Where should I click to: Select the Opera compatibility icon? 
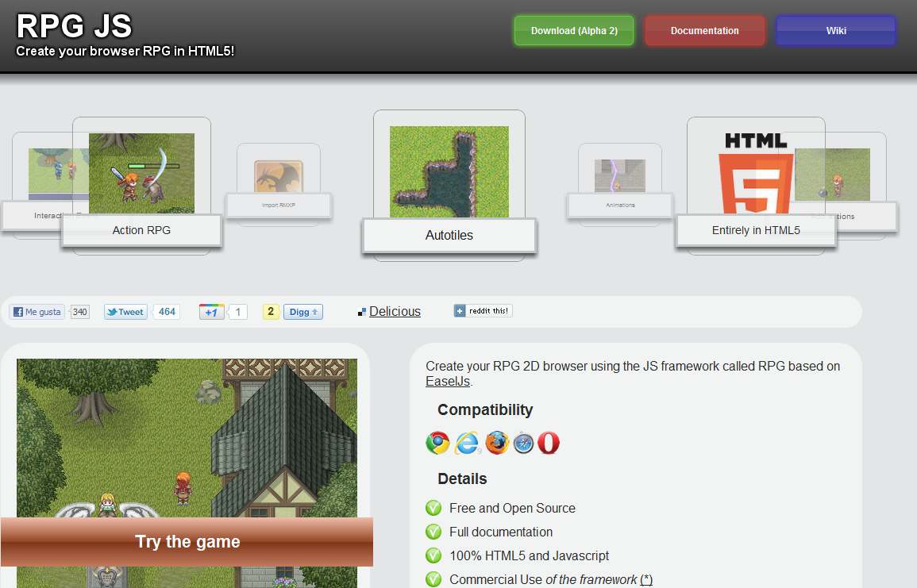548,443
